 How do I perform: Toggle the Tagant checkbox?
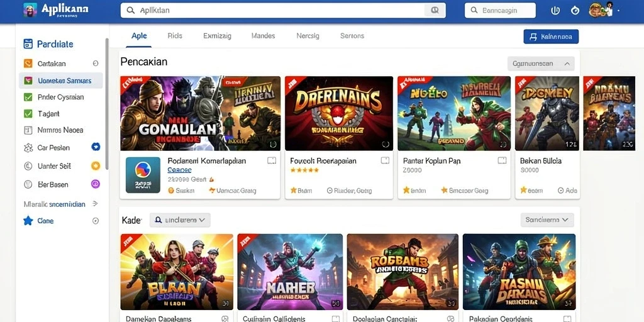click(28, 114)
